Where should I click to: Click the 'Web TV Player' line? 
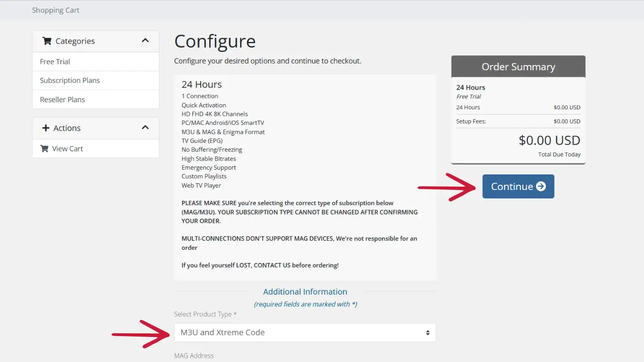[x=201, y=185]
